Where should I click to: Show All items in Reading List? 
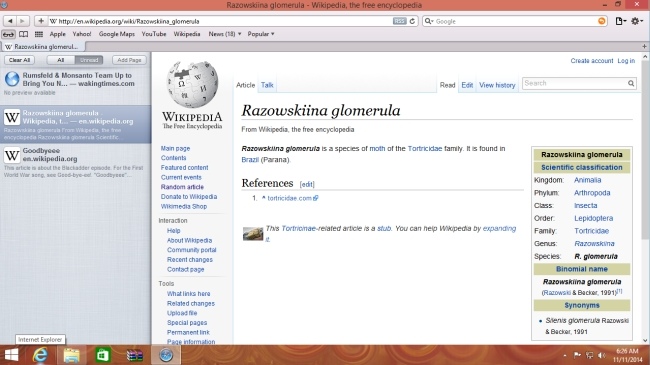pyautogui.click(x=61, y=60)
